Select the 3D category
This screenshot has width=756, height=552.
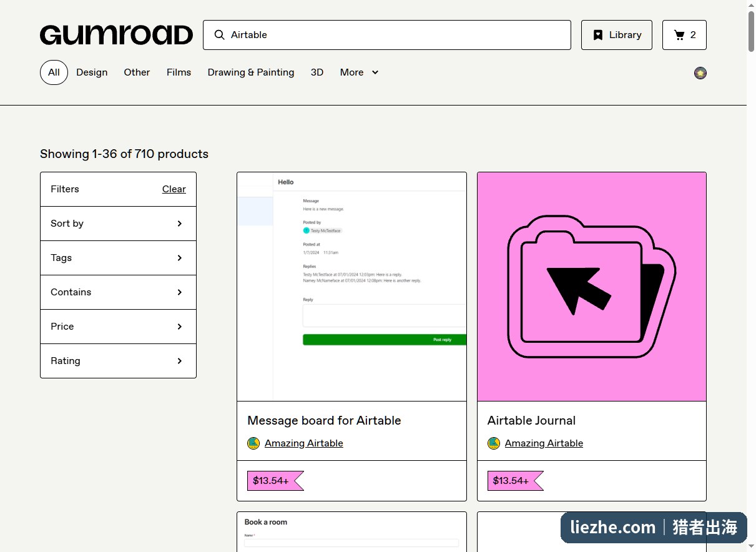click(x=317, y=72)
